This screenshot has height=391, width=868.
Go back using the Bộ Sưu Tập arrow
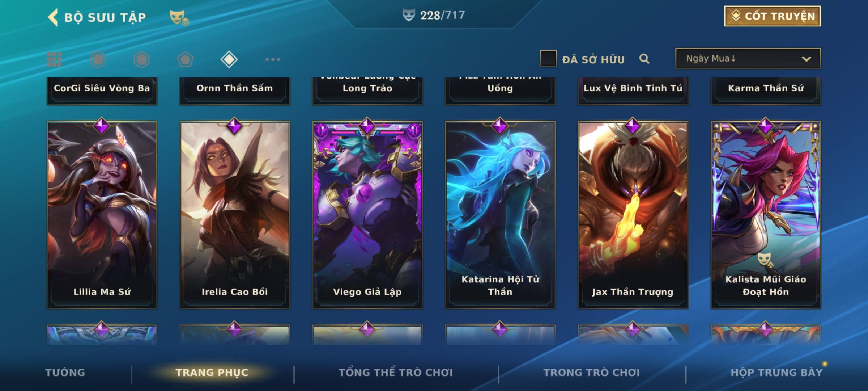coord(53,17)
